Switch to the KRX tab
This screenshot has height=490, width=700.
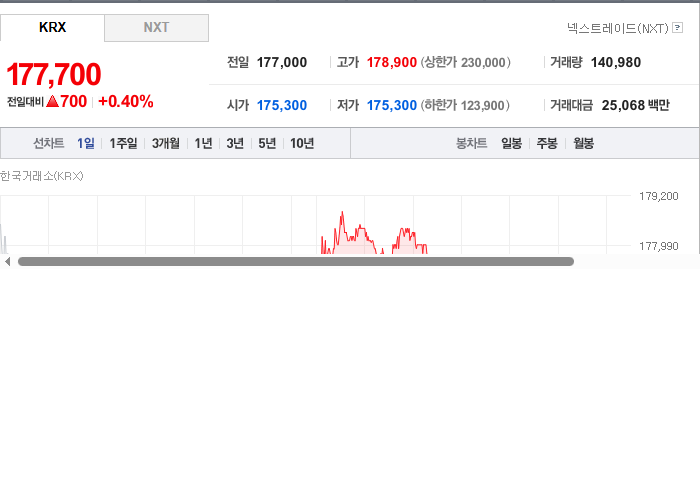[x=52, y=28]
